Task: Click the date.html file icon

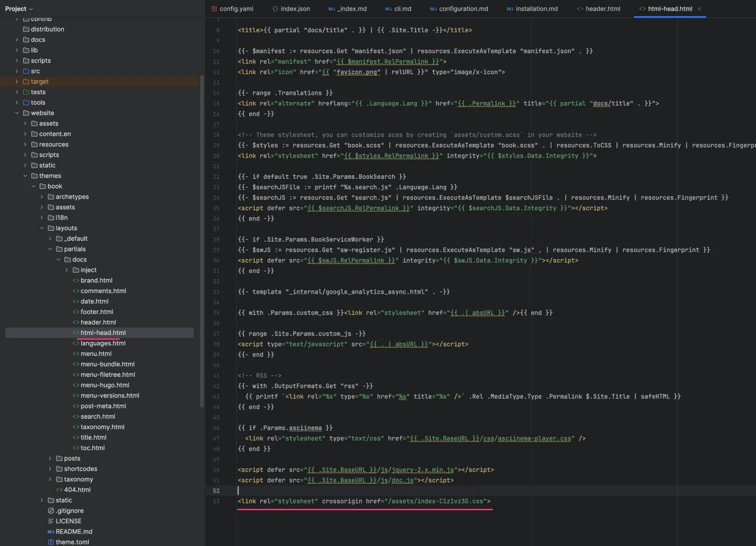Action: 76,302
